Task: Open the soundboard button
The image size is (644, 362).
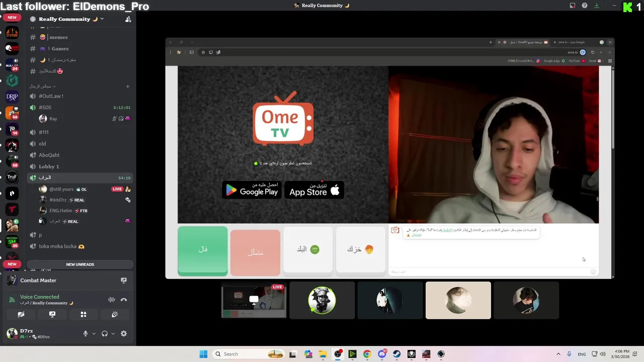Action: click(x=115, y=315)
